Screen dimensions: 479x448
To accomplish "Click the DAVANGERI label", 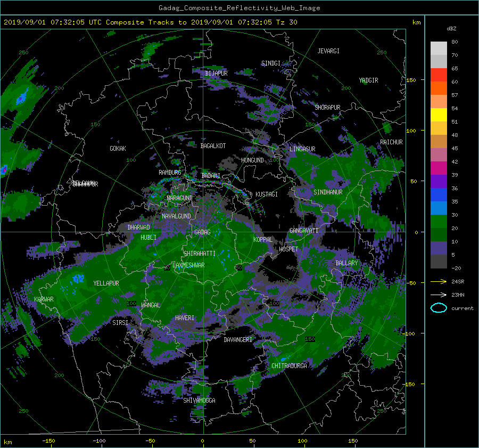I will (x=238, y=340).
